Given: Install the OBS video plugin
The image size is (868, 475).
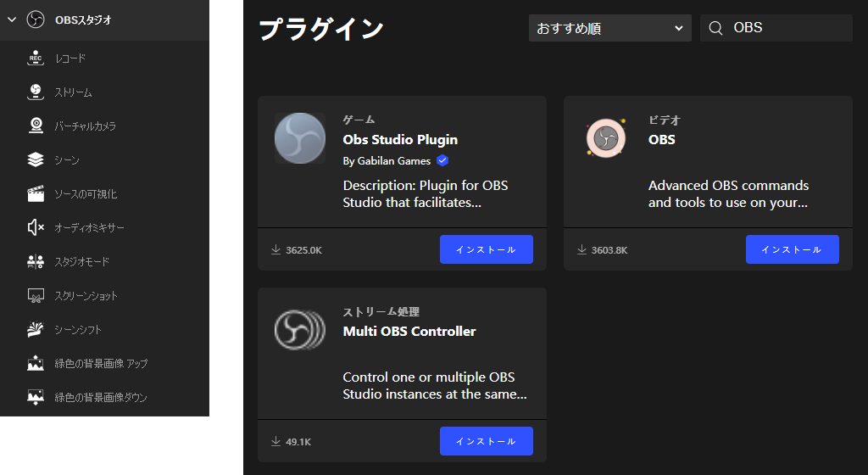Looking at the screenshot, I should [x=793, y=249].
